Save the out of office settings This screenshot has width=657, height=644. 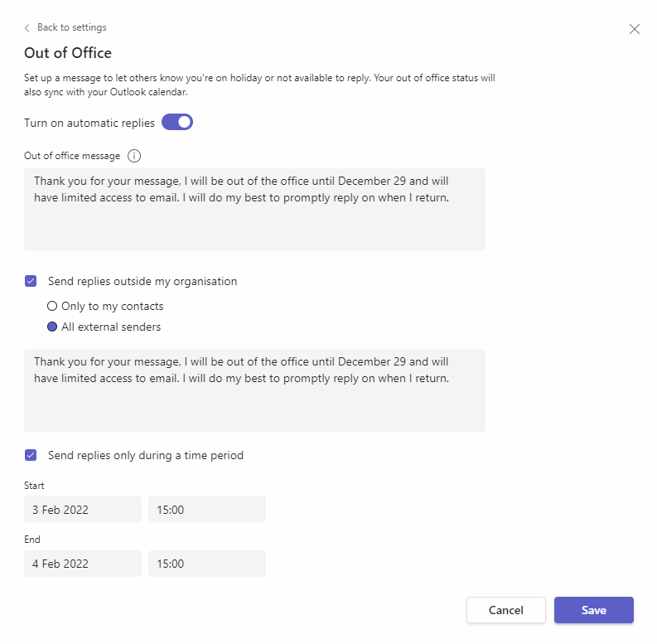coord(593,610)
